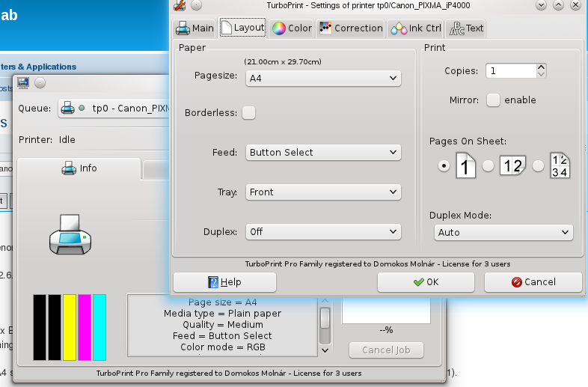Select the one page per sheet radio button
The height and width of the screenshot is (387, 588).
(x=444, y=166)
